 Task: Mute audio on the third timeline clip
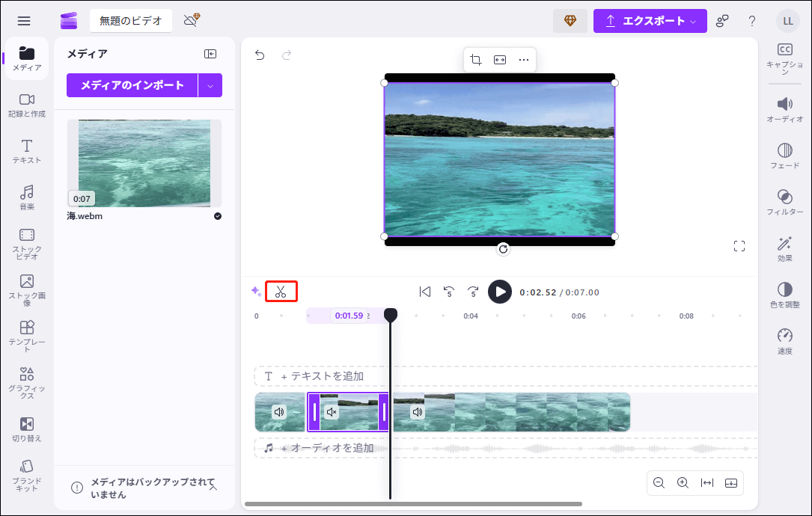point(418,411)
